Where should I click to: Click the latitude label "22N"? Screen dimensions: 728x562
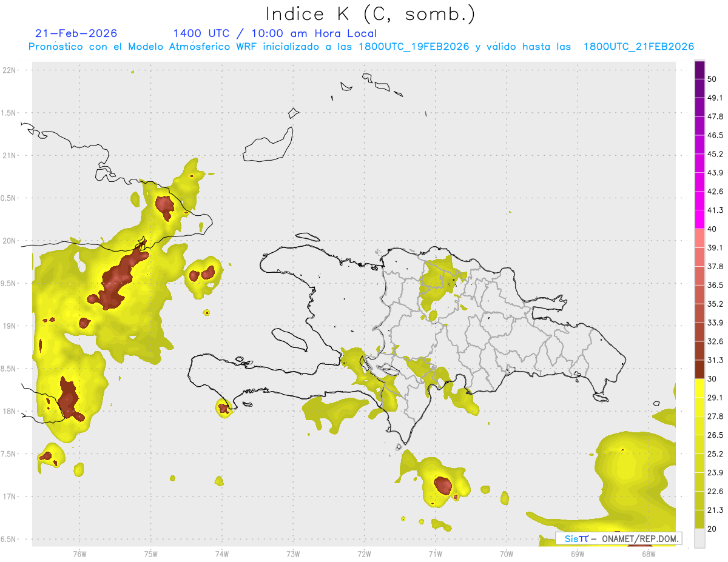10,70
